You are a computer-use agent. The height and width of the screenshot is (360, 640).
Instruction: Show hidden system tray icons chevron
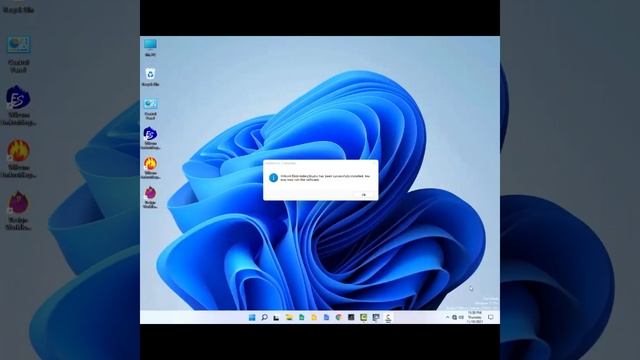pyautogui.click(x=447, y=317)
